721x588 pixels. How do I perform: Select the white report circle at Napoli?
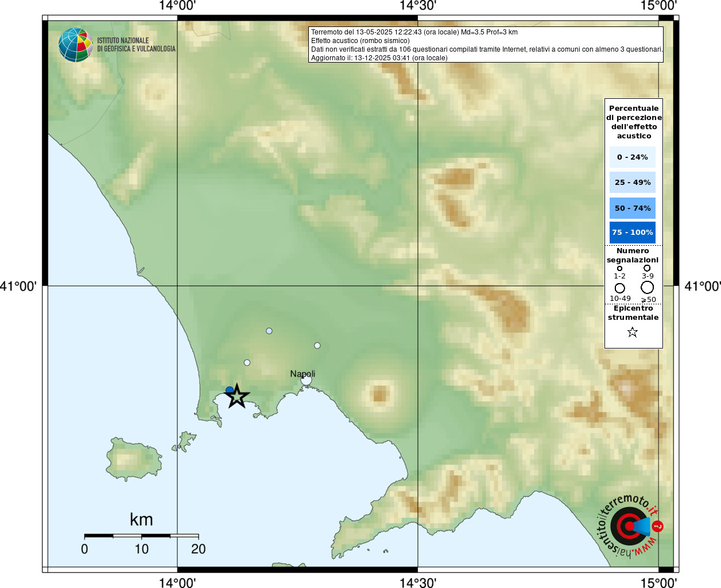(x=307, y=380)
